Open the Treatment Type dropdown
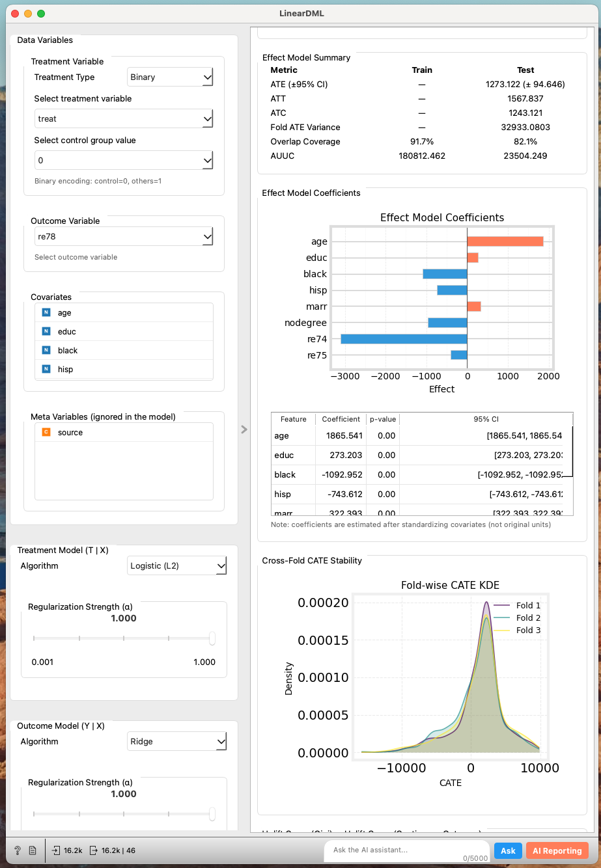The height and width of the screenshot is (868, 601). [x=170, y=77]
